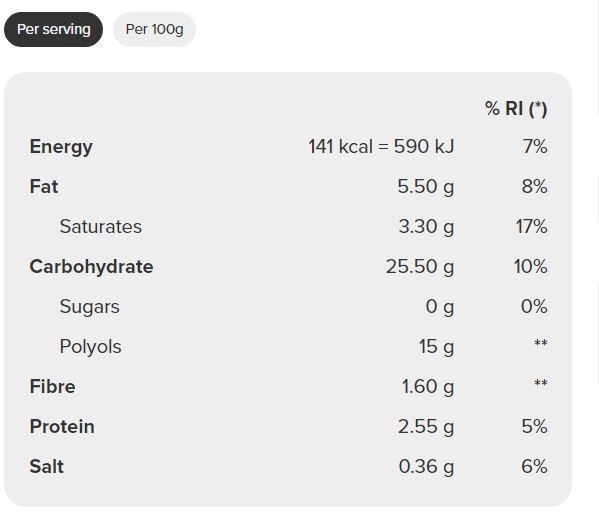Click the % RI (*) column header
The image size is (599, 532).
(x=516, y=108)
